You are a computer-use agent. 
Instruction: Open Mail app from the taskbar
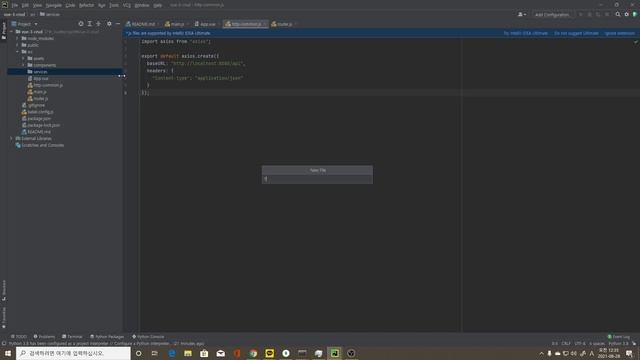tap(220, 353)
